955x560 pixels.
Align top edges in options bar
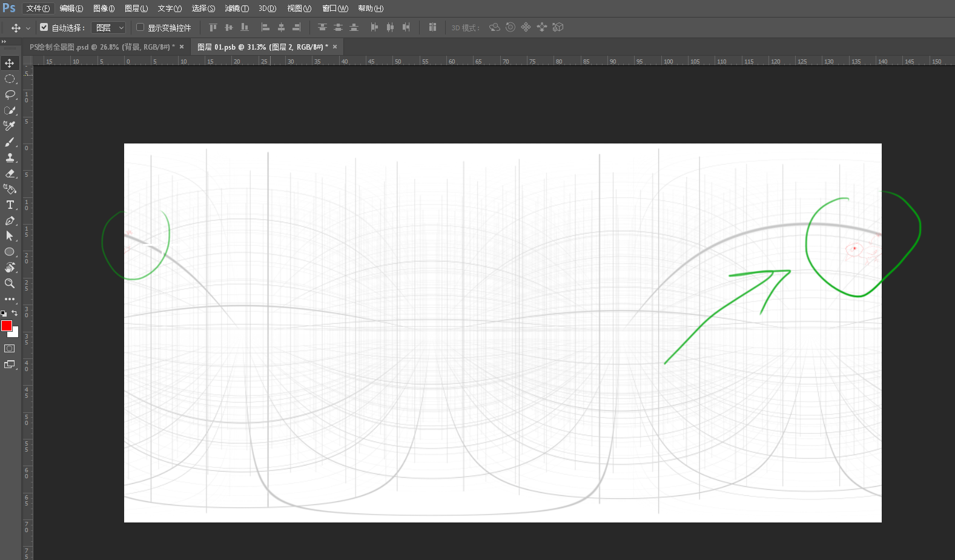tap(213, 27)
